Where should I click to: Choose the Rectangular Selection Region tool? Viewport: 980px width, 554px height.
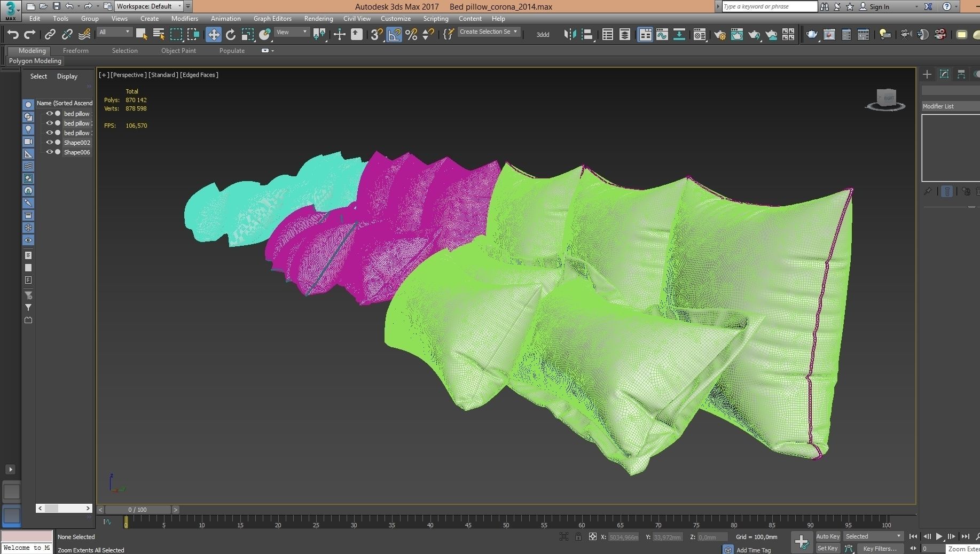tap(176, 35)
